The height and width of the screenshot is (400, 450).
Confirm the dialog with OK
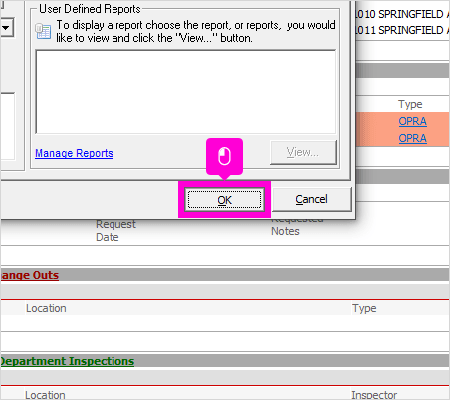point(224,200)
